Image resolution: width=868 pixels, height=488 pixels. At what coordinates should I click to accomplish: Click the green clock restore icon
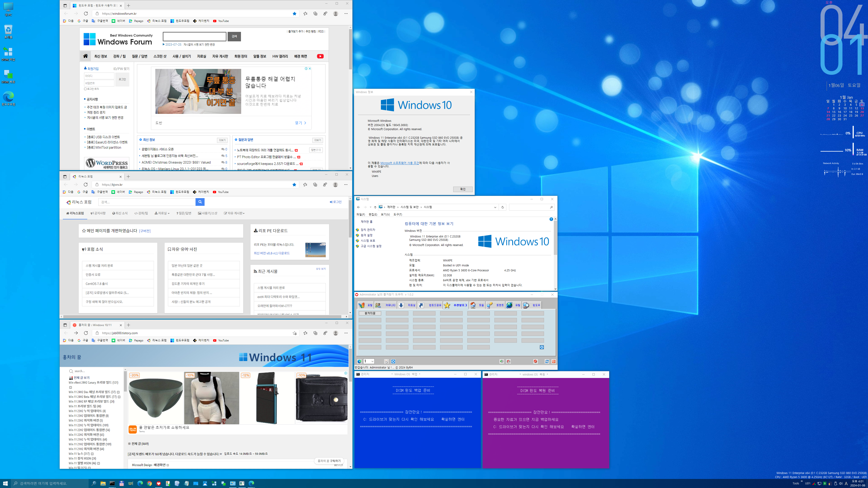click(x=501, y=361)
